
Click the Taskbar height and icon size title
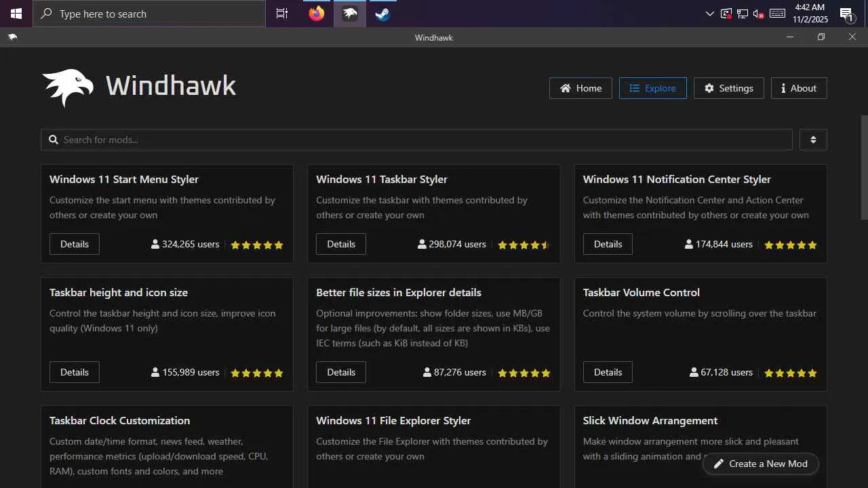point(119,293)
